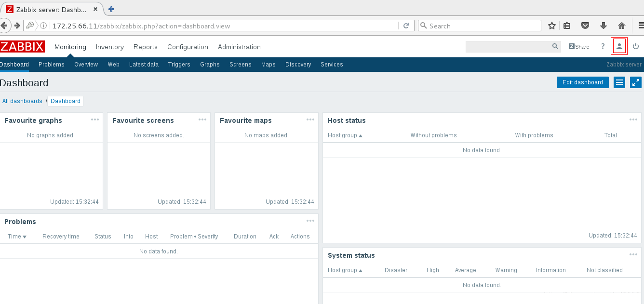This screenshot has height=304, width=644.
Task: Click the Not classified column header
Action: point(604,270)
